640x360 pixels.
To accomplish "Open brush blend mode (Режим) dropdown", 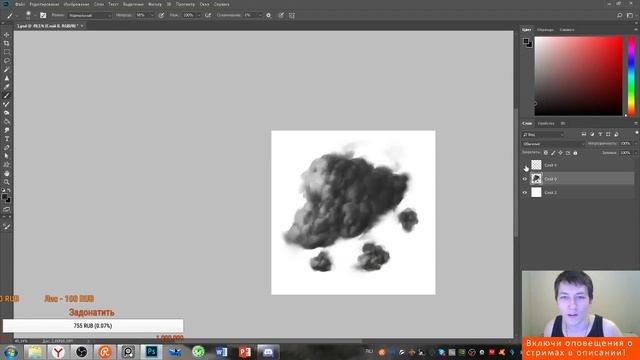I will [89, 15].
